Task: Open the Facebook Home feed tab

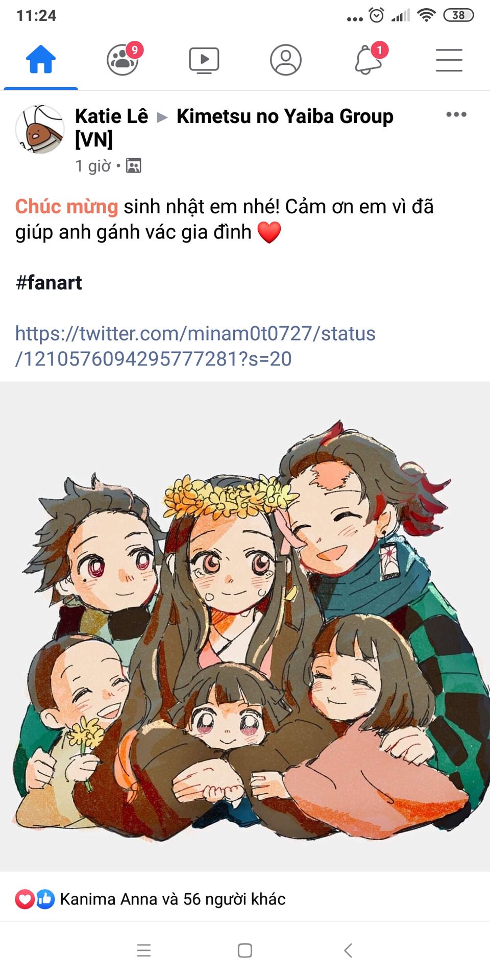Action: [x=41, y=60]
